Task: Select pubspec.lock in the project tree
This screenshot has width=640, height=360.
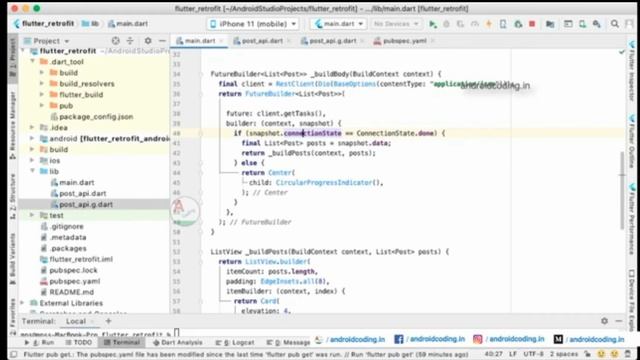Action: [x=73, y=270]
